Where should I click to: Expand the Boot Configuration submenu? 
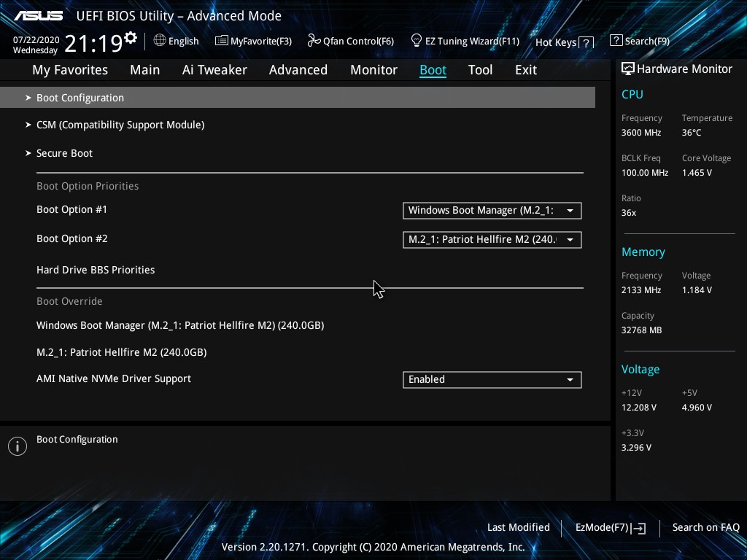tap(80, 98)
